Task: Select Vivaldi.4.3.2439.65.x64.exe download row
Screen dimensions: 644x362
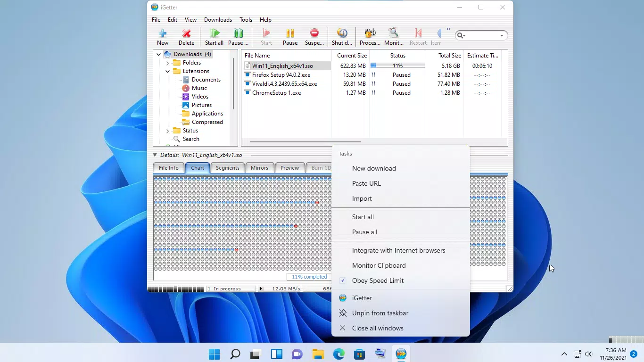Action: pyautogui.click(x=372, y=84)
